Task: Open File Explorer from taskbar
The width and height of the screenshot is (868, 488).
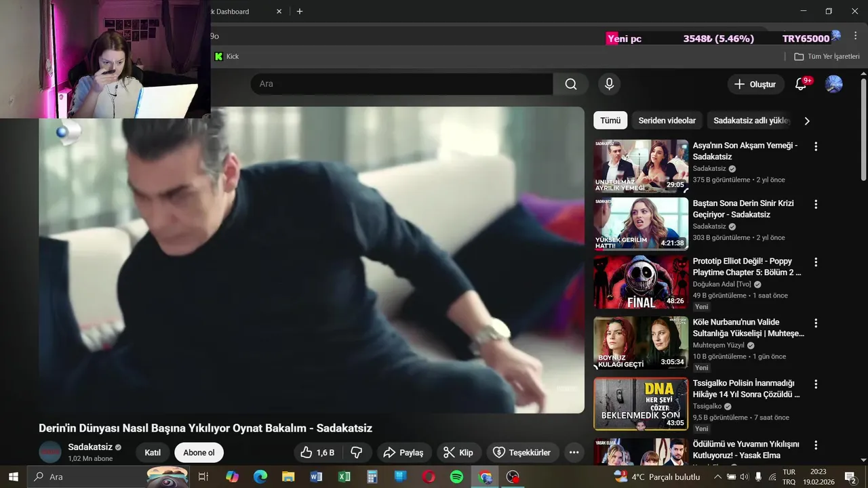Action: 288,476
